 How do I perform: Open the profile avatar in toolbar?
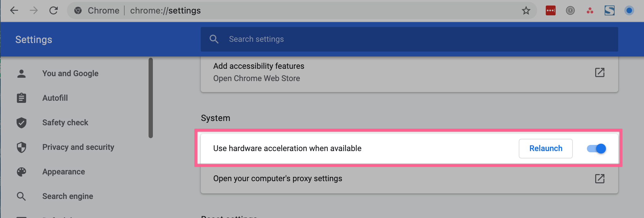(629, 11)
